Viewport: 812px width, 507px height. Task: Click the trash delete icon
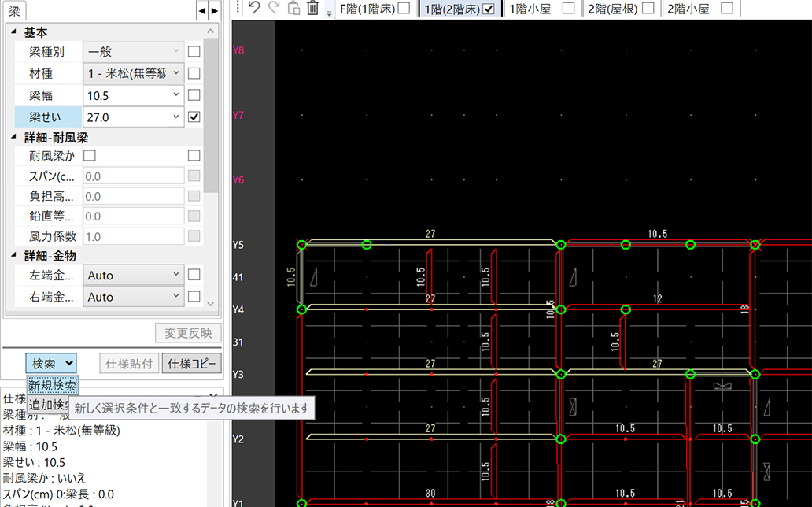[x=312, y=9]
